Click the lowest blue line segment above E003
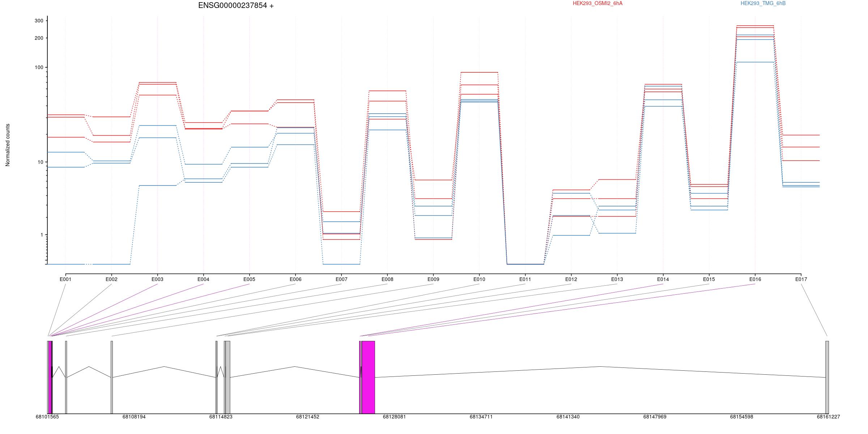 pyautogui.click(x=157, y=186)
